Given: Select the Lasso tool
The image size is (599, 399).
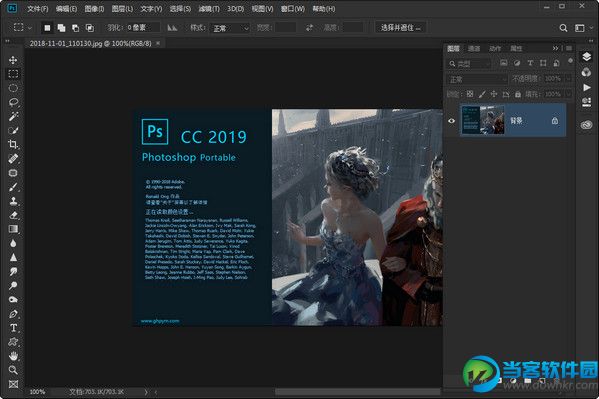Looking at the screenshot, I should (13, 102).
